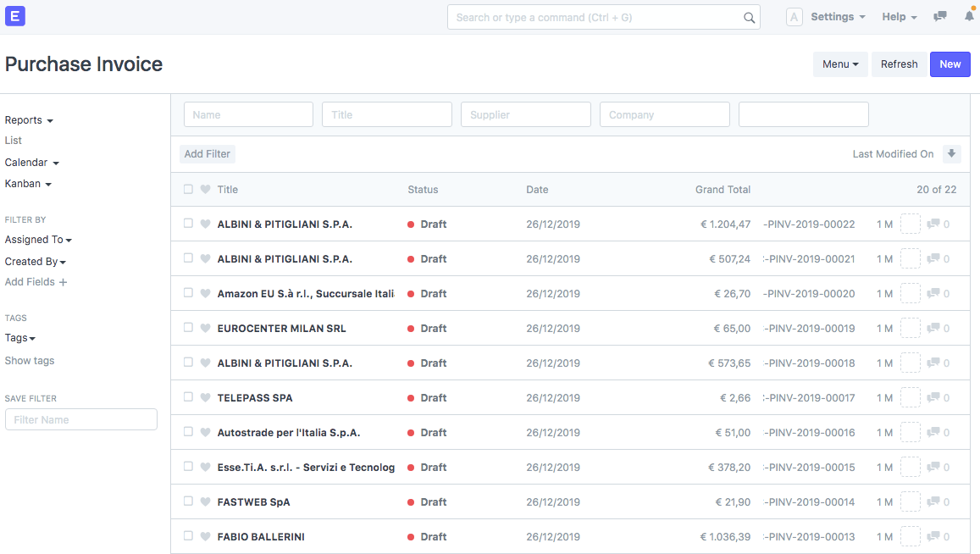Click the user avatar 'A' icon

794,17
